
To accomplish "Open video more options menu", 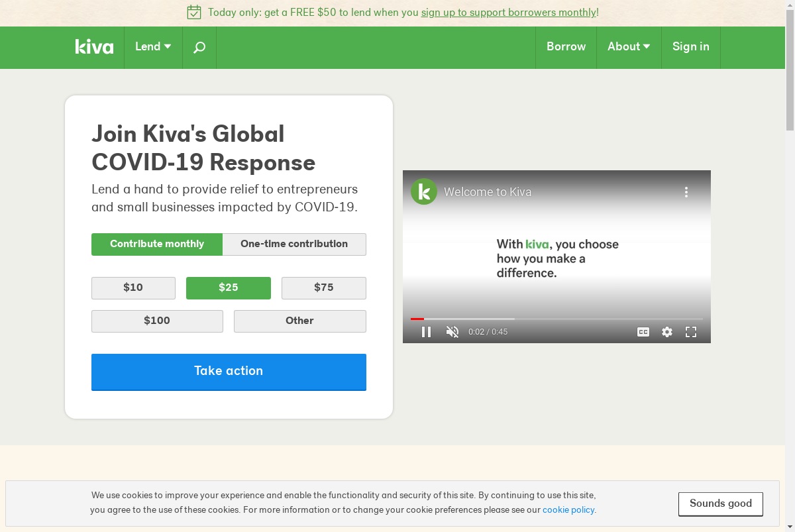I will click(686, 192).
